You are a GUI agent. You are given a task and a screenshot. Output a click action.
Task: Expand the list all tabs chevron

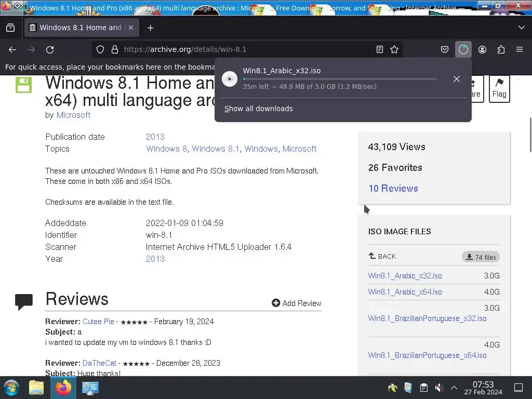522,28
